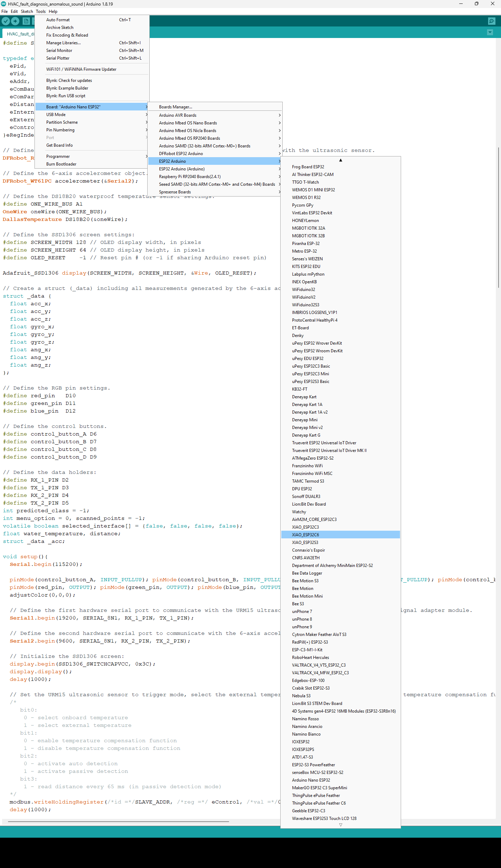The image size is (501, 868).
Task: Open the Sketch menu
Action: pyautogui.click(x=27, y=11)
